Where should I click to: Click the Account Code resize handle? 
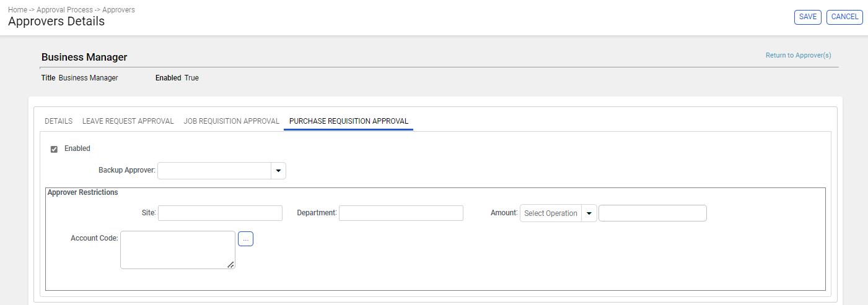tap(230, 265)
